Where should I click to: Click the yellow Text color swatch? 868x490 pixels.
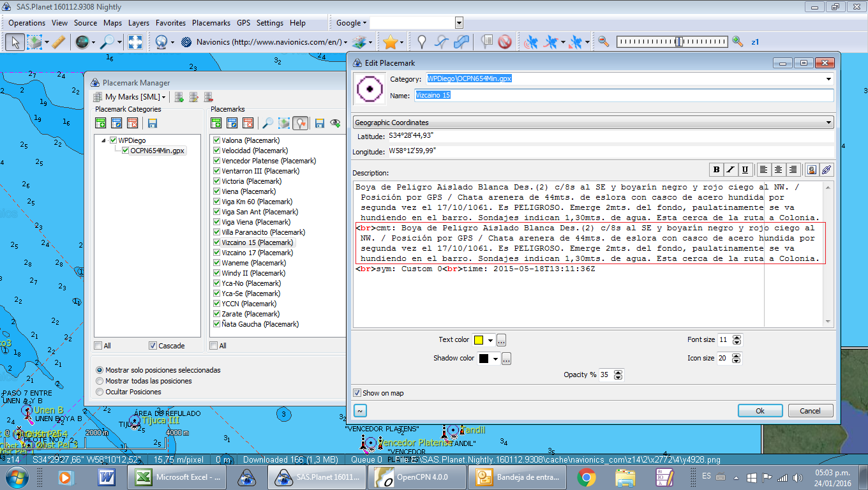pos(478,340)
